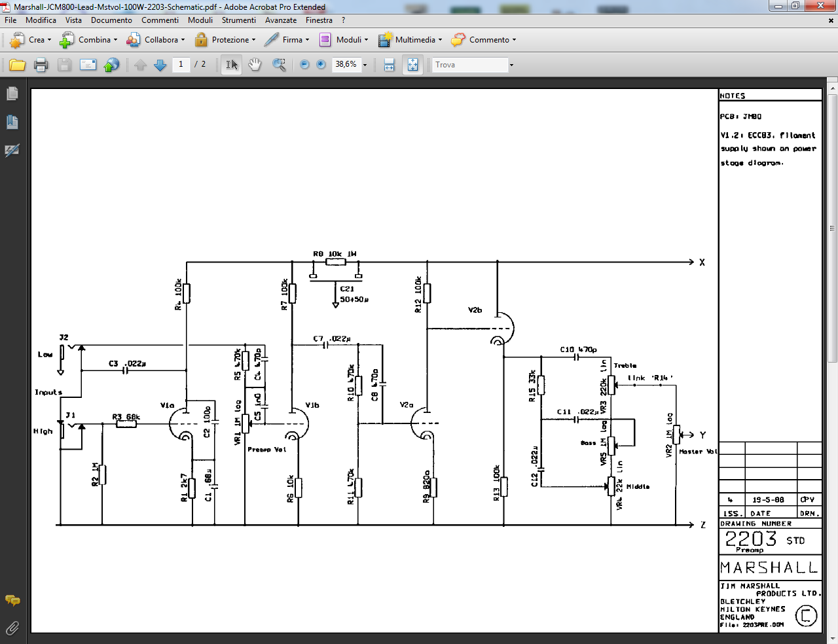
Task: Show the Bookmarks panel in left sidebar
Action: pos(12,122)
